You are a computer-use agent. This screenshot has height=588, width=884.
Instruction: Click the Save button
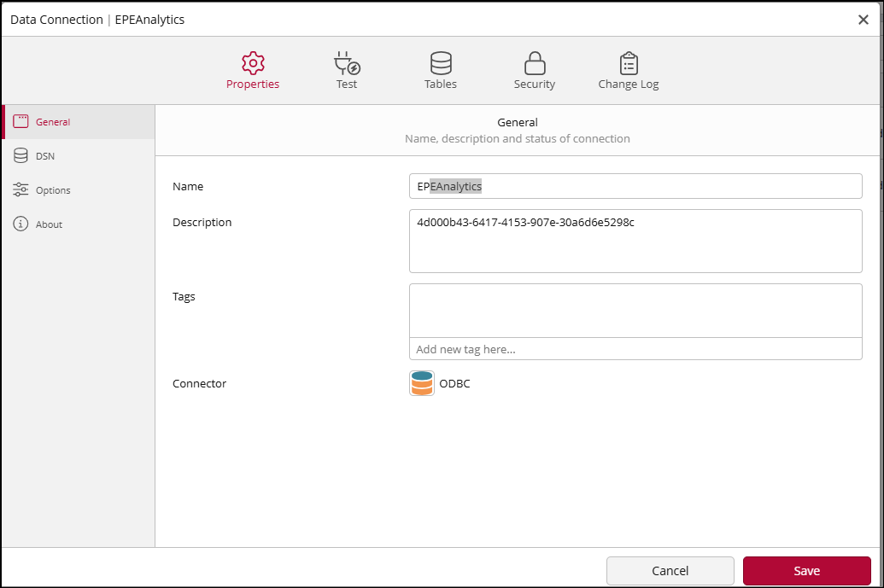point(806,570)
